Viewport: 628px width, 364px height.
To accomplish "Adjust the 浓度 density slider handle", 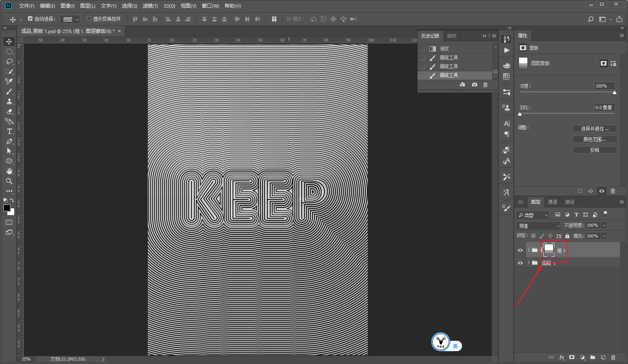I will [614, 93].
